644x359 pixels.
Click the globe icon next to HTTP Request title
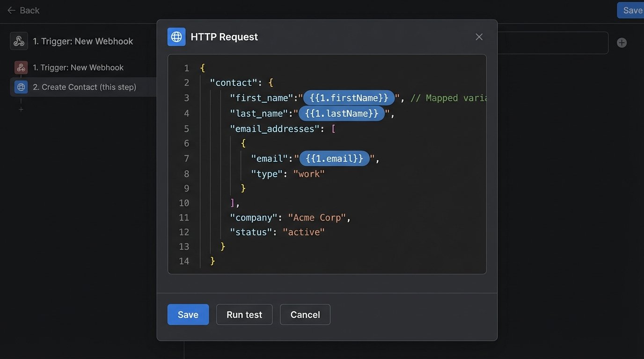[176, 37]
